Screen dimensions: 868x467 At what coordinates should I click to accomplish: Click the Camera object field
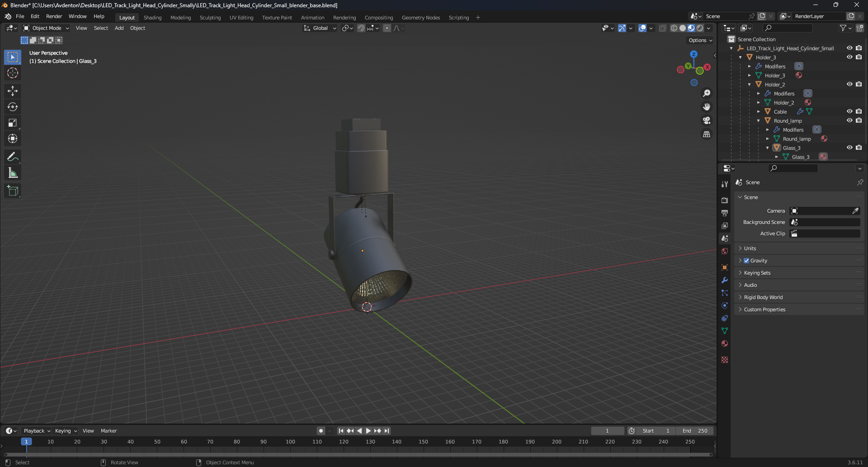[825, 211]
